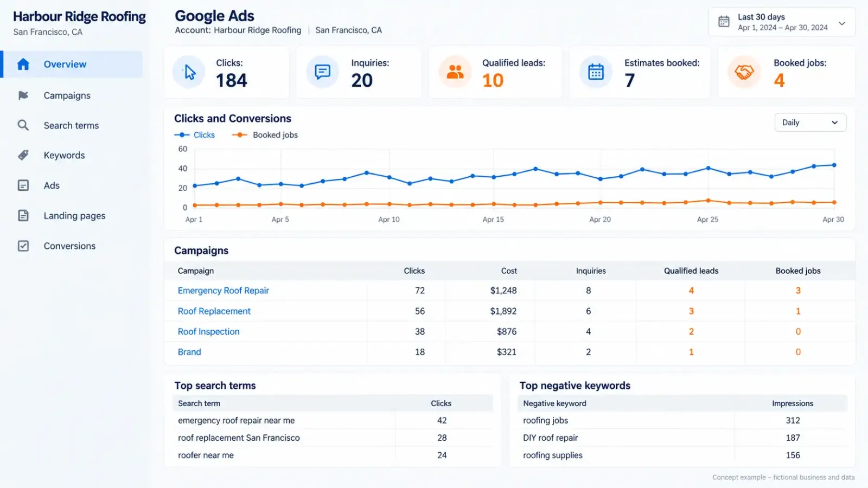Image resolution: width=868 pixels, height=488 pixels.
Task: Open the Search terms page
Action: tap(71, 125)
